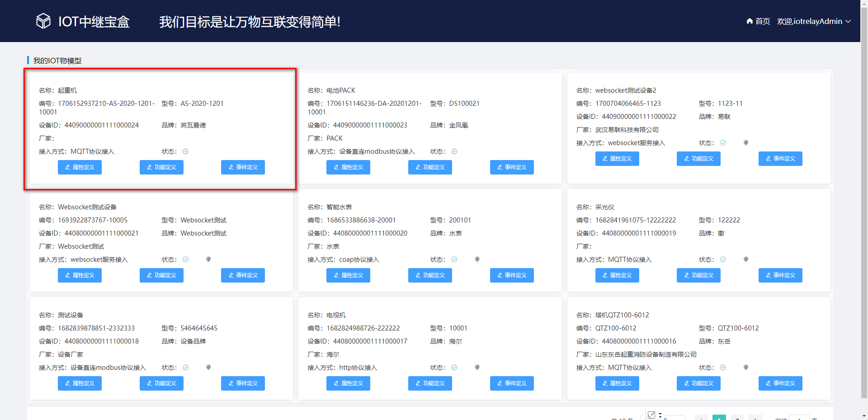Toggle the lightbulb indicator on 电视机 card
868x420 pixels.
click(477, 368)
